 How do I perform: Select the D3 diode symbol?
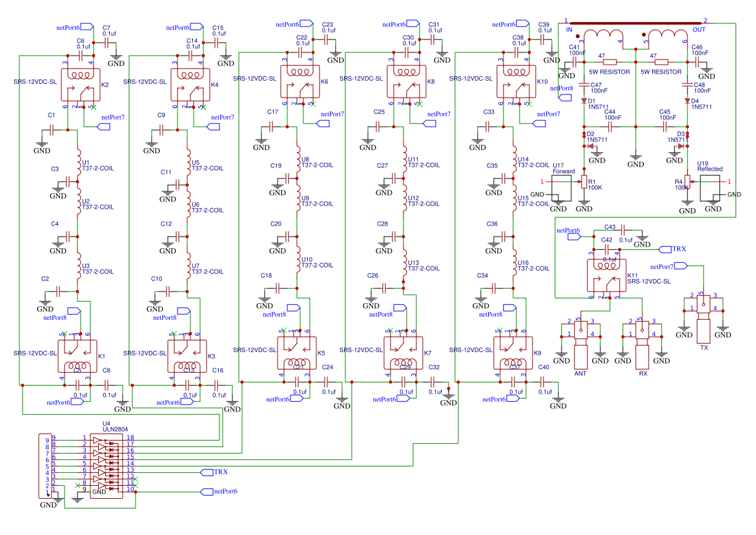680,146
